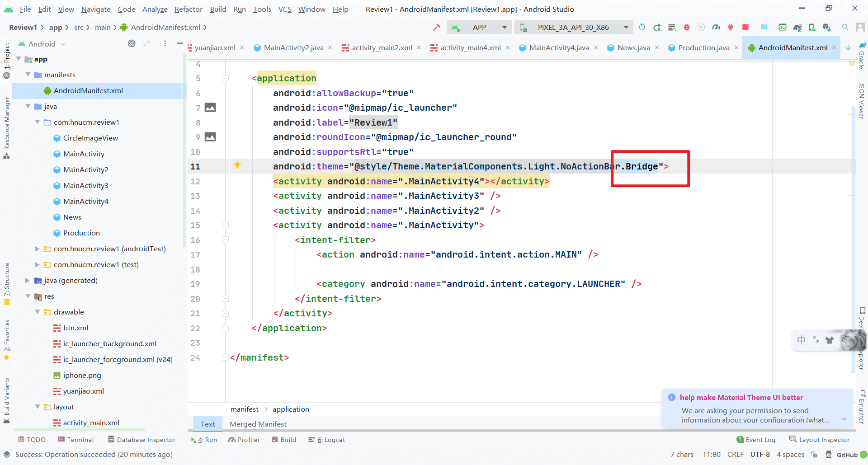
Task: Open the Profiler gauge icon in toolbar
Action: click(716, 28)
